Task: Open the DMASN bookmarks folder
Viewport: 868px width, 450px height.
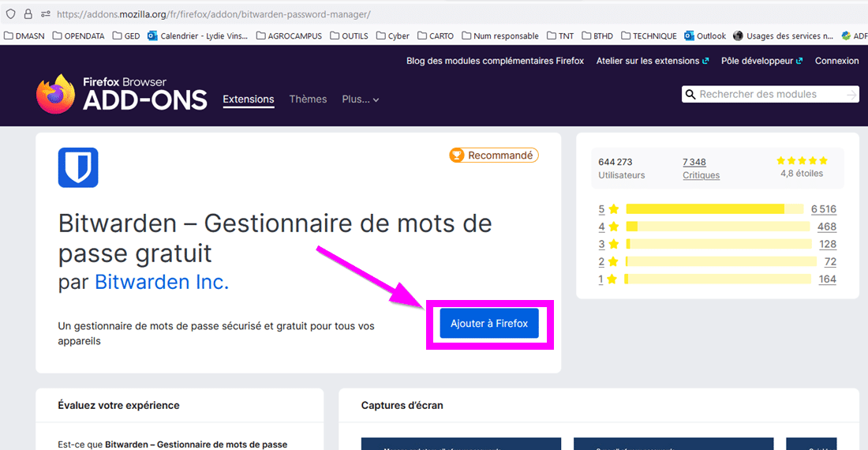Action: pyautogui.click(x=24, y=36)
